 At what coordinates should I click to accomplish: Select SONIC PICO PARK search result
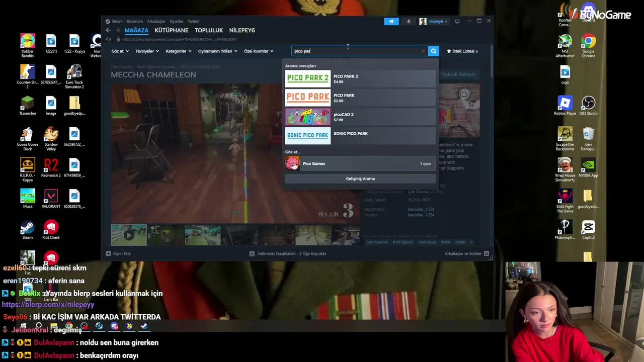point(360,135)
